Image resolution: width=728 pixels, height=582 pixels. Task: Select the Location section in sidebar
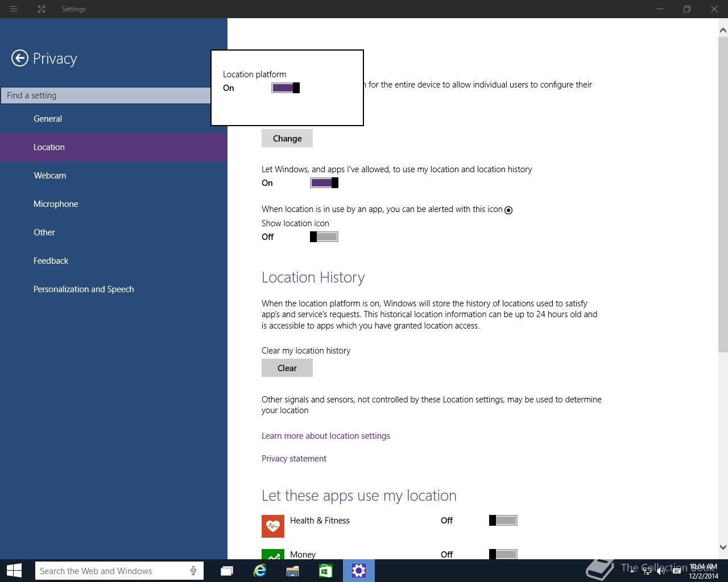(x=114, y=147)
